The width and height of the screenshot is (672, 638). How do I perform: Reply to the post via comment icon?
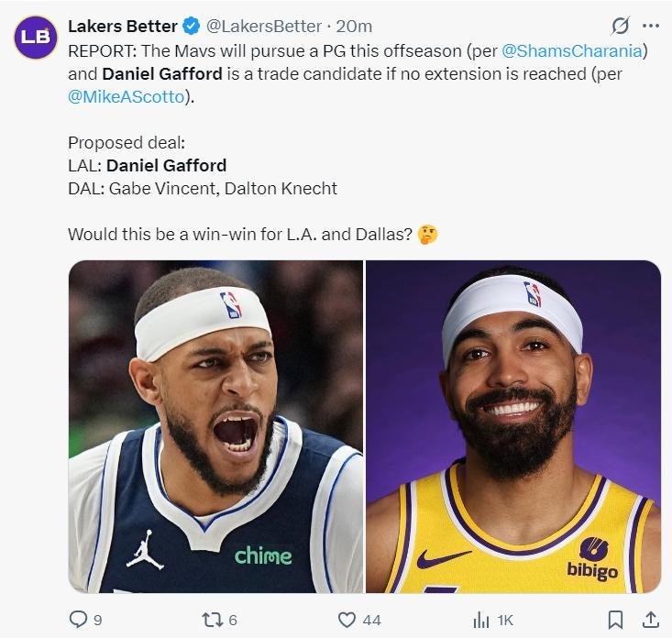79,620
